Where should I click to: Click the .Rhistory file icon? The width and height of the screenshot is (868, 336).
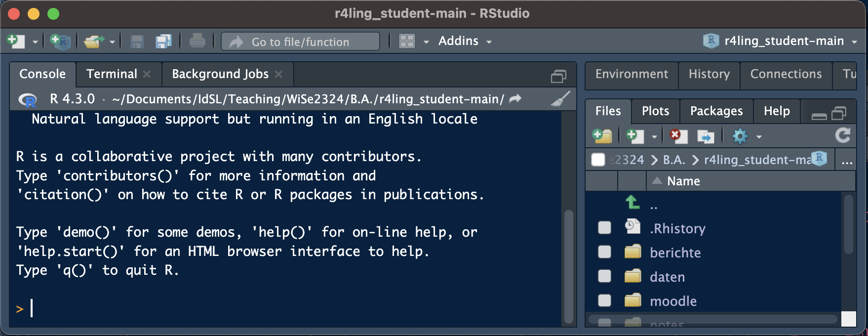pyautogui.click(x=632, y=226)
